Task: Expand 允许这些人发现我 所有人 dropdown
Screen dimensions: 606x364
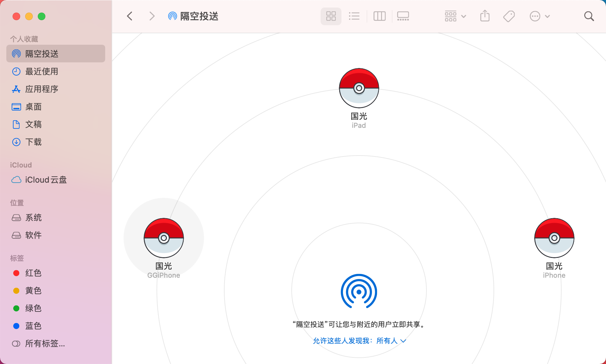Action: click(359, 341)
